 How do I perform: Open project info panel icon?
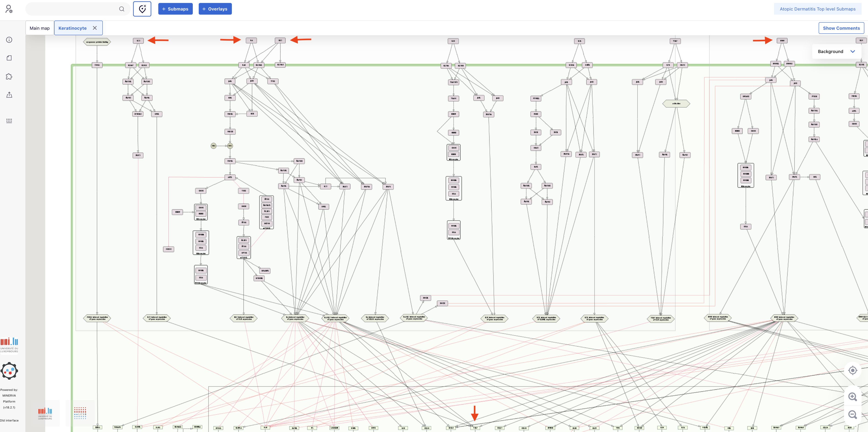(9, 40)
